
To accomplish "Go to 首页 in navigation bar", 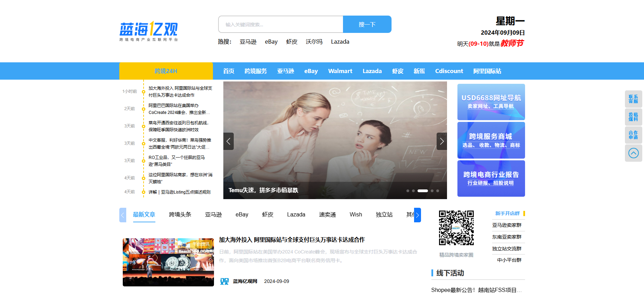I will [229, 71].
